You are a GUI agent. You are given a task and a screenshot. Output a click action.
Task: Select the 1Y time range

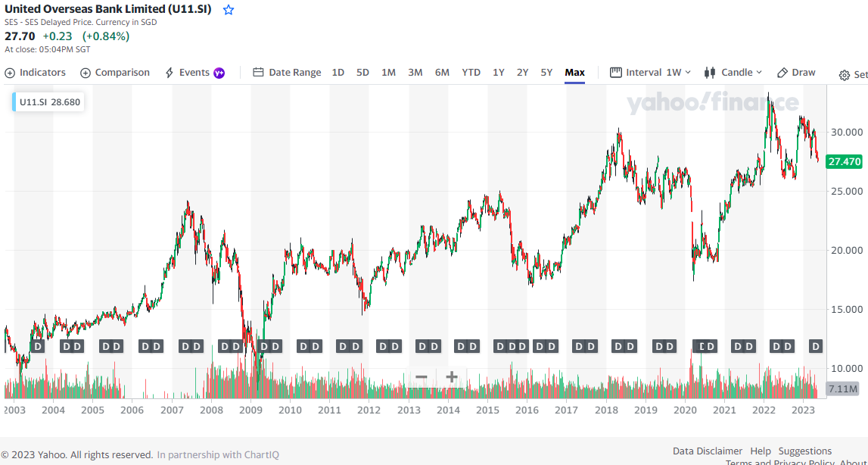[499, 73]
